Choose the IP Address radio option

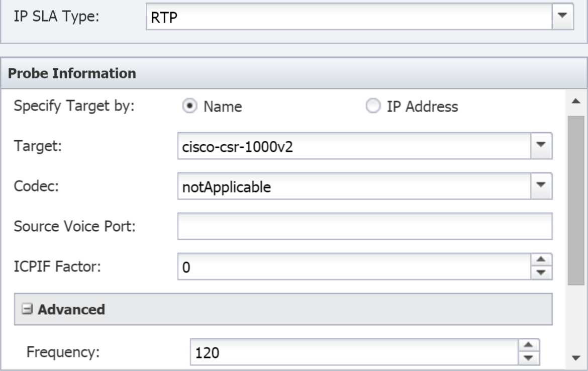coord(373,106)
